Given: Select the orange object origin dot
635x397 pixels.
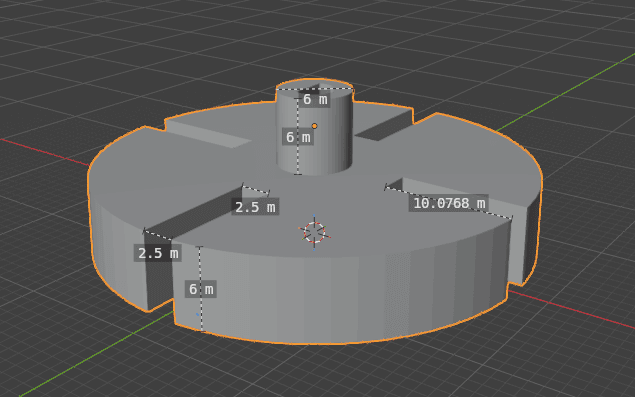Looking at the screenshot, I should pyautogui.click(x=314, y=126).
